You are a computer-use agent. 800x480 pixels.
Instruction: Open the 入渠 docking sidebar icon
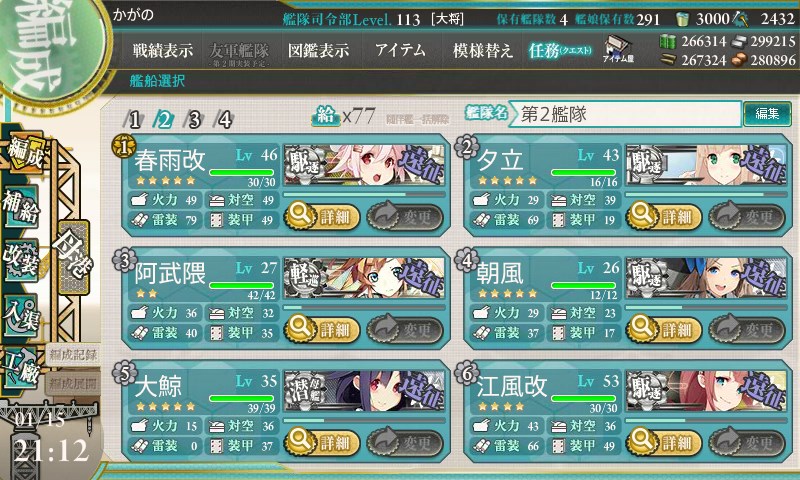click(21, 313)
